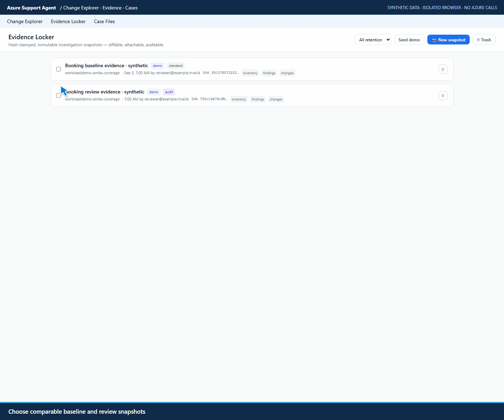Click the inventory tag on the review snapshot

(239, 99)
